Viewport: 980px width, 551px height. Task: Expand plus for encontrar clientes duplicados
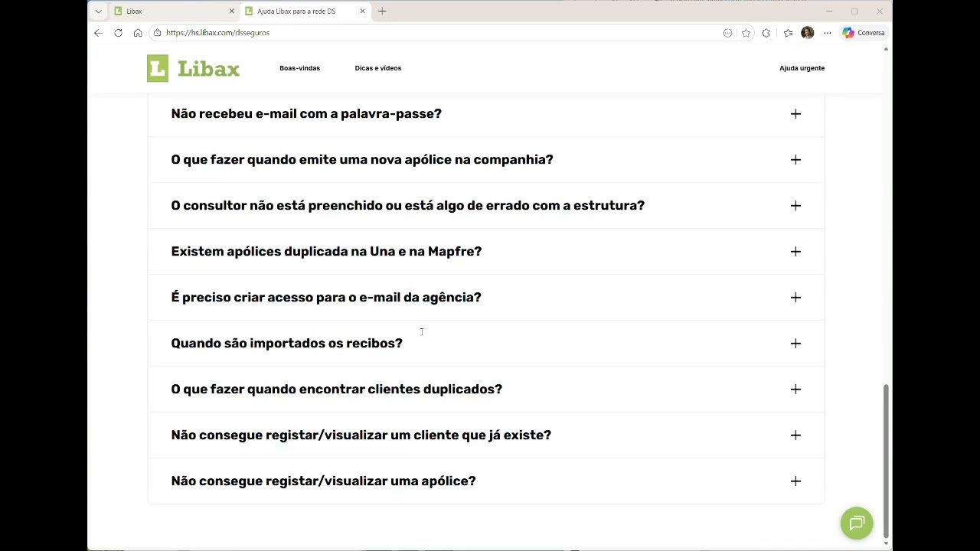coord(795,390)
